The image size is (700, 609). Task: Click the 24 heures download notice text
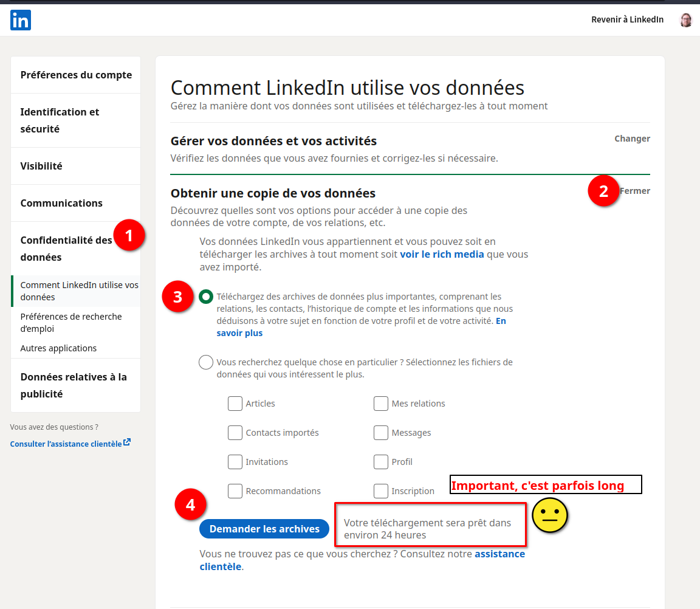coord(427,529)
